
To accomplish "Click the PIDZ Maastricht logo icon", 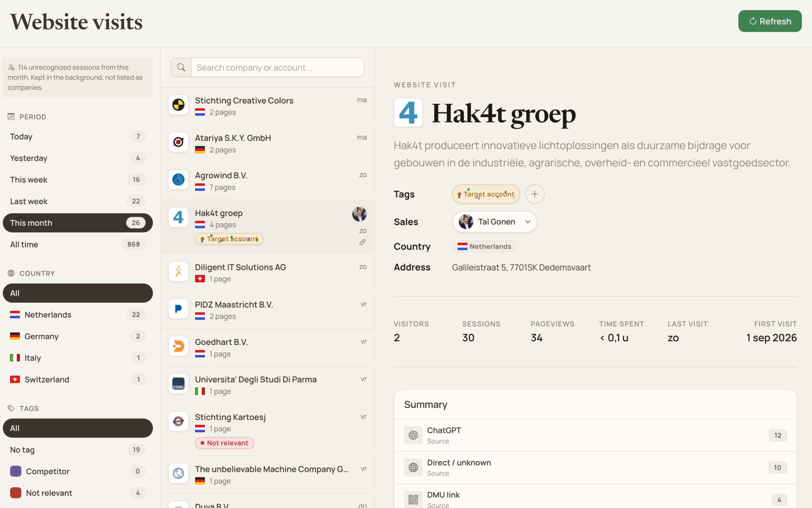I will click(x=178, y=309).
